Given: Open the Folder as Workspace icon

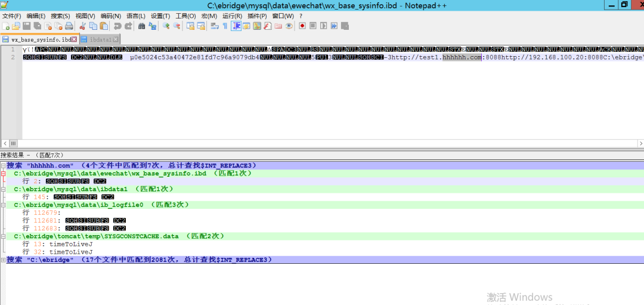Looking at the screenshot, I should tap(278, 26).
